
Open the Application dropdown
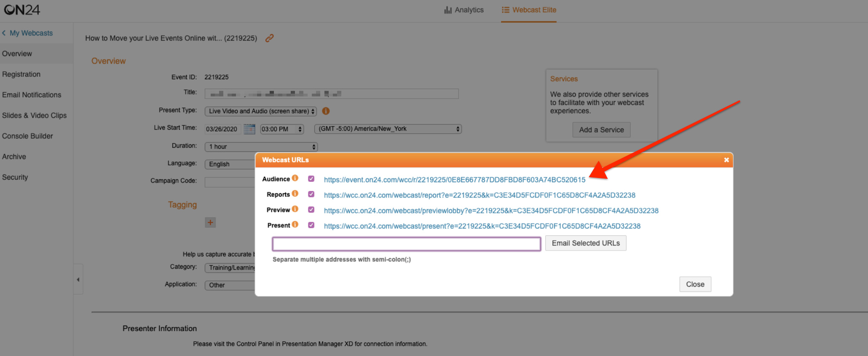coord(230,285)
